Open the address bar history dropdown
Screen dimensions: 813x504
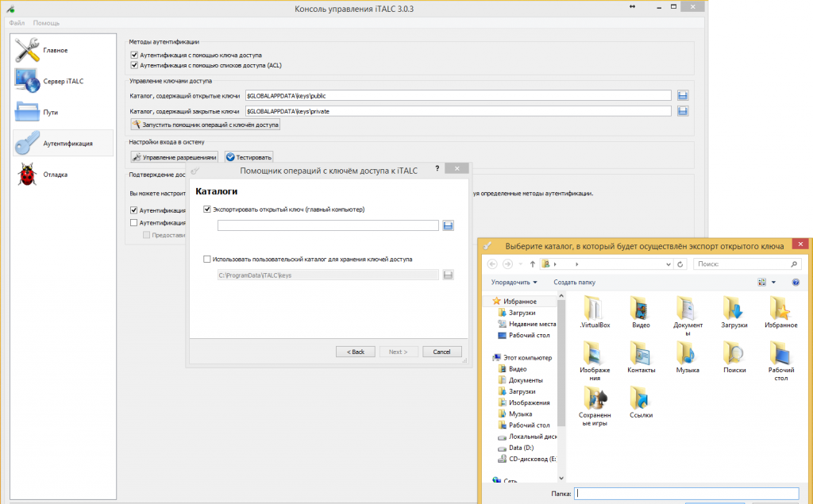coord(669,264)
